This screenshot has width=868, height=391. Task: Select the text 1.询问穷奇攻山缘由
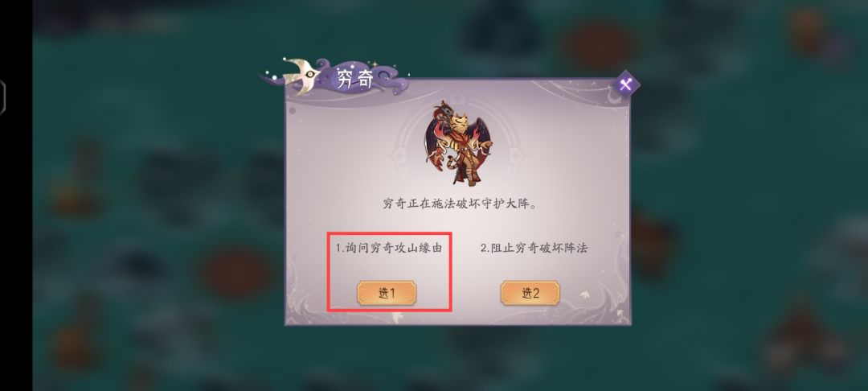coord(389,248)
